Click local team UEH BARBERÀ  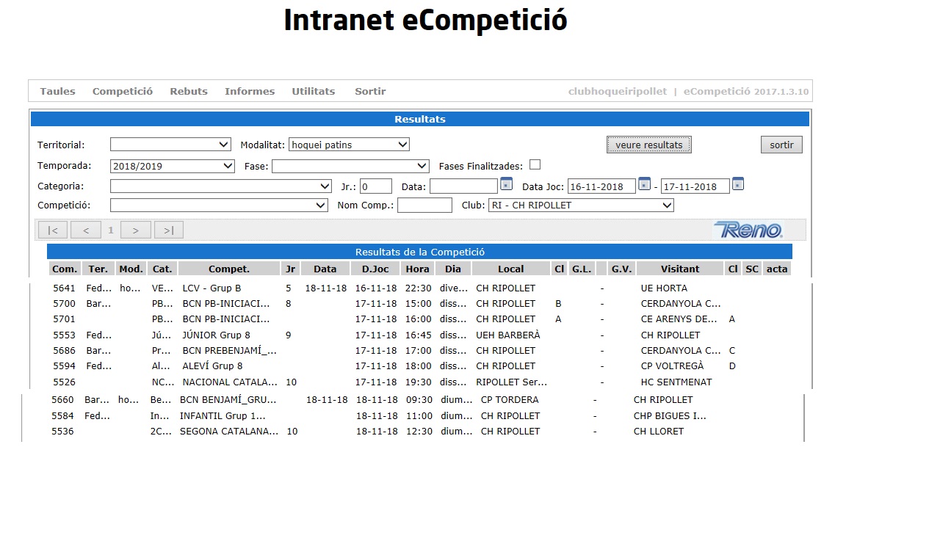click(x=508, y=335)
